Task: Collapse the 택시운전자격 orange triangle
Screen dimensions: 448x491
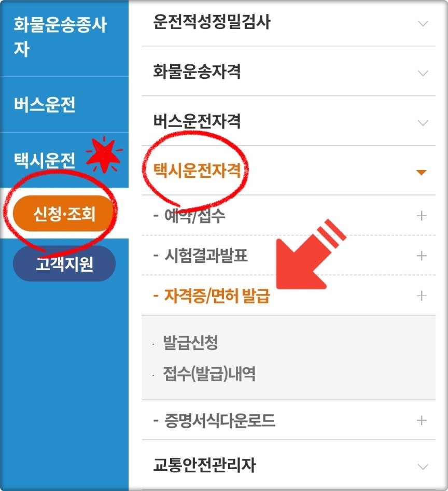Action: (421, 172)
